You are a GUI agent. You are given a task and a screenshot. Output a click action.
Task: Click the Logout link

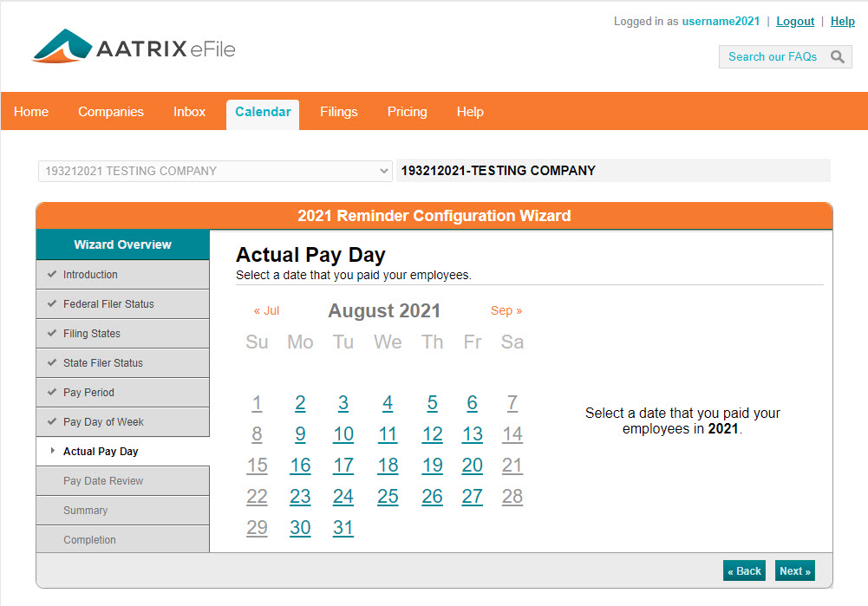(794, 21)
